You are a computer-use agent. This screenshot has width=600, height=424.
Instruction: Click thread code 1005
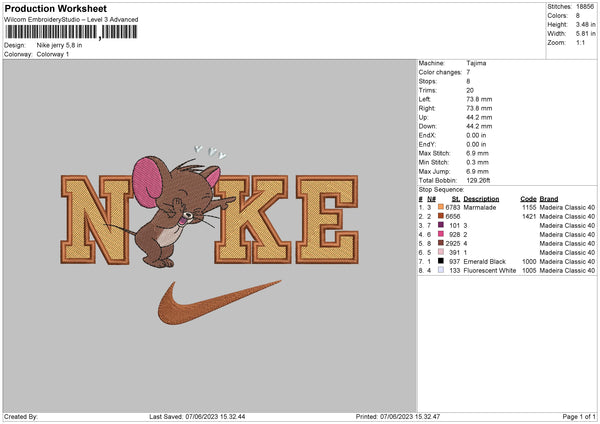click(x=529, y=271)
